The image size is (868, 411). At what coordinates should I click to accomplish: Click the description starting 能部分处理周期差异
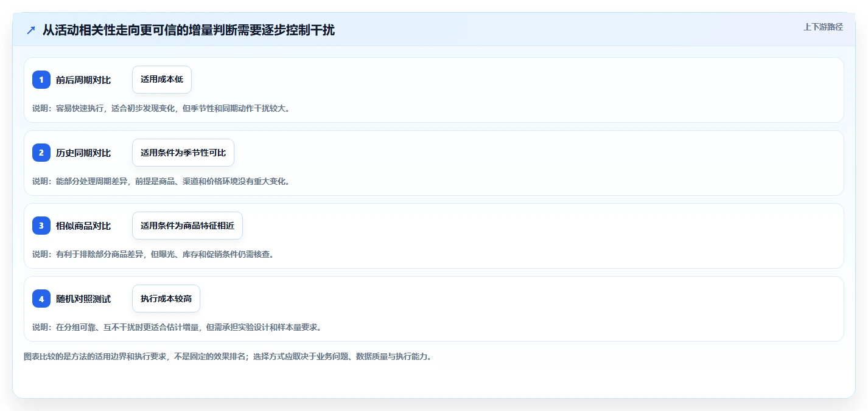pyautogui.click(x=163, y=181)
